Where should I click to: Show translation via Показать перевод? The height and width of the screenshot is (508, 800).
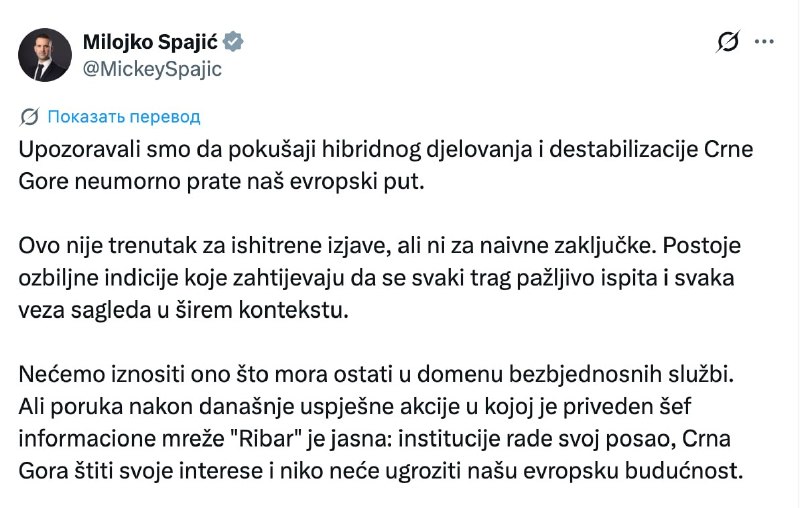(124, 117)
